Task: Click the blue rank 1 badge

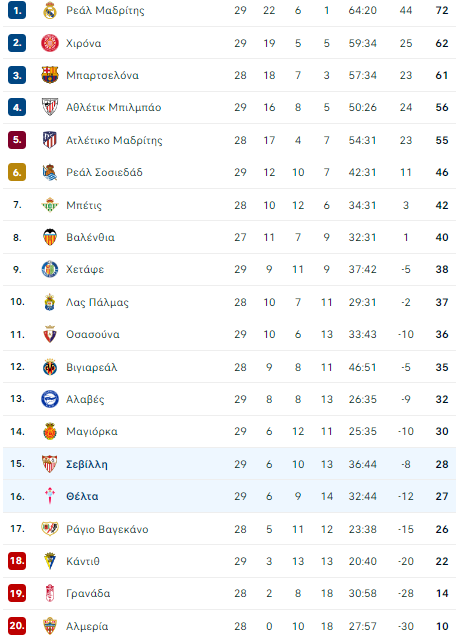Action: [17, 11]
